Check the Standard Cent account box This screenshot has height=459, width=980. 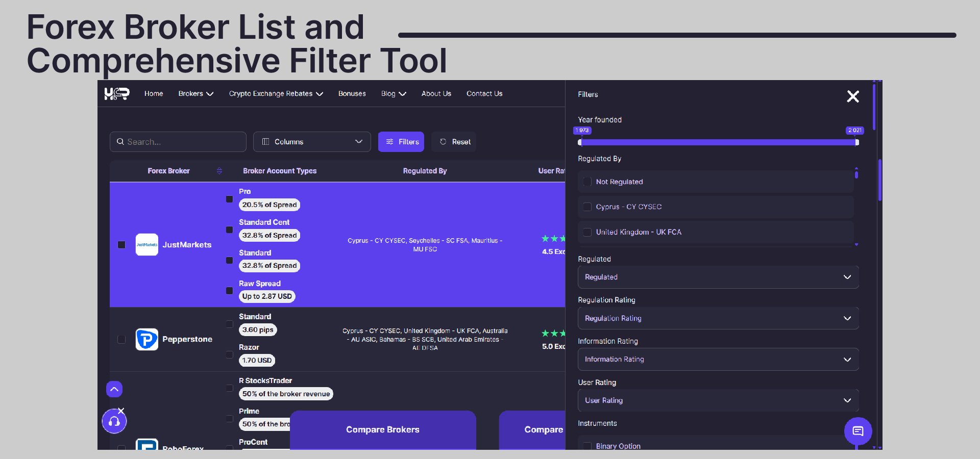[230, 229]
